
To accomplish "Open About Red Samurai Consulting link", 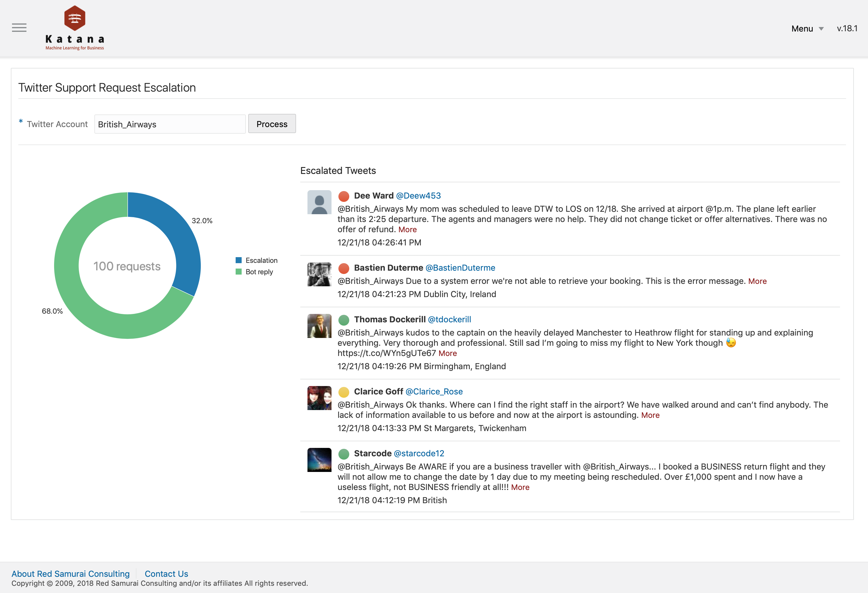I will click(71, 573).
